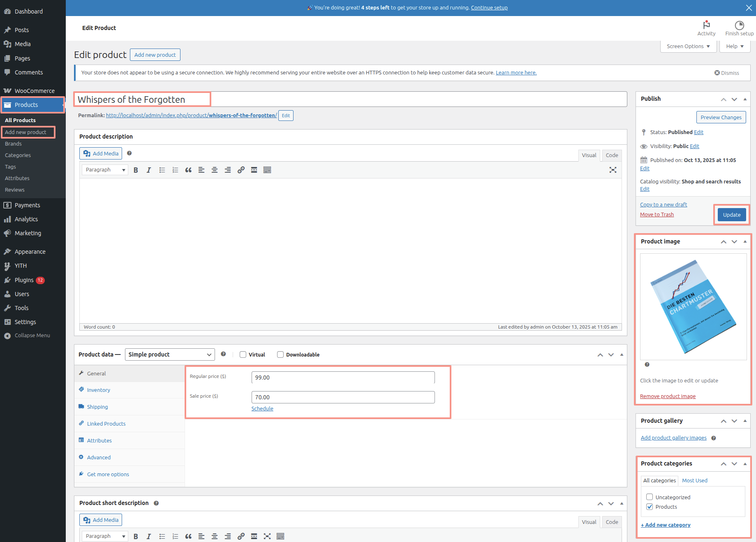The width and height of the screenshot is (756, 542).
Task: Click into the Sale price field
Action: coord(343,397)
